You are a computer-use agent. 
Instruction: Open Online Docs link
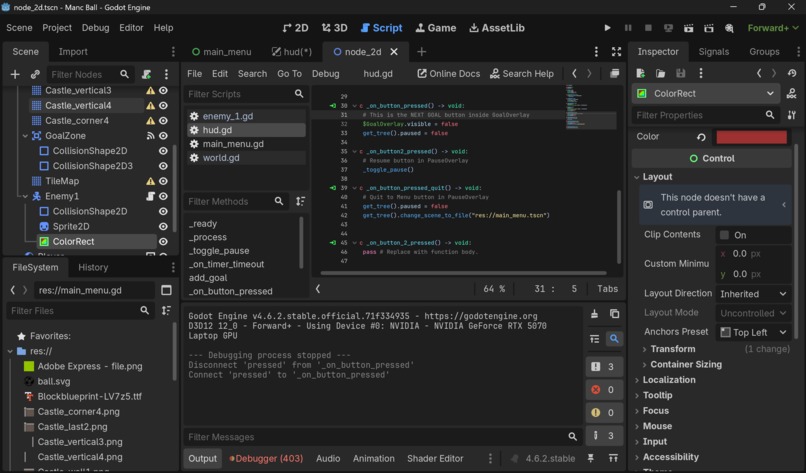click(x=448, y=74)
